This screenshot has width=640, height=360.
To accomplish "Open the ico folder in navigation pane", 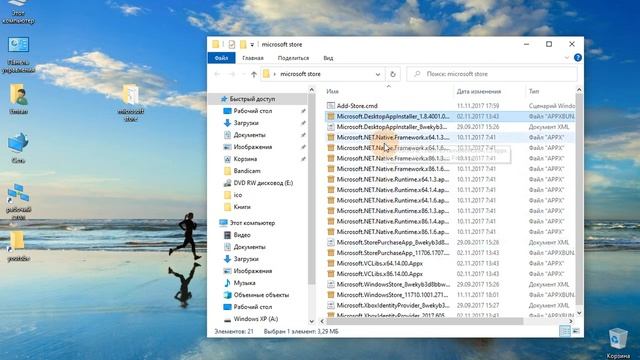I will point(238,195).
